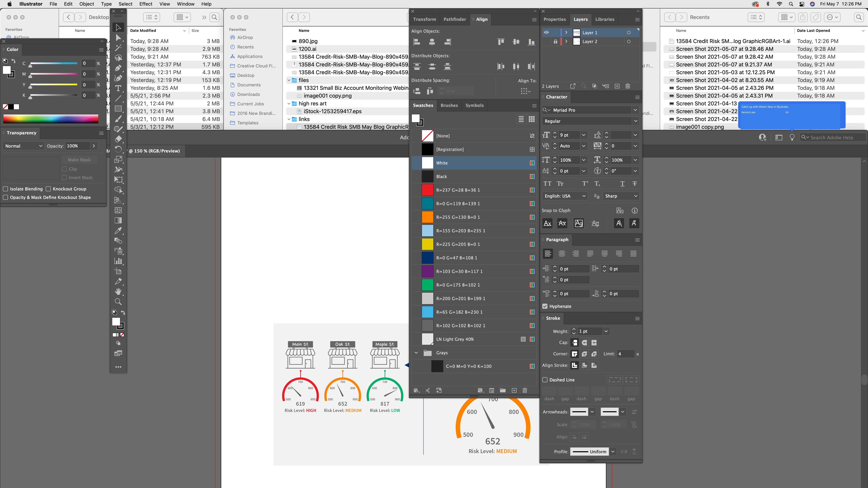Click horizontal align center icon

[432, 42]
